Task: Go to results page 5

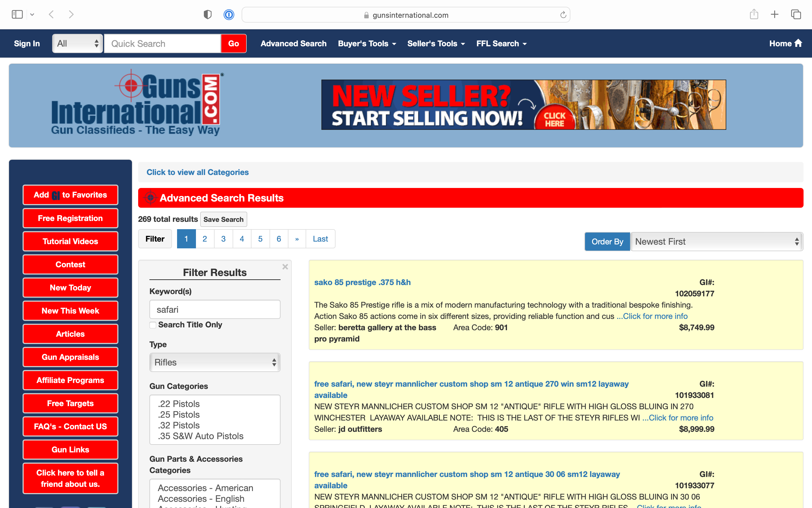Action: (261, 239)
